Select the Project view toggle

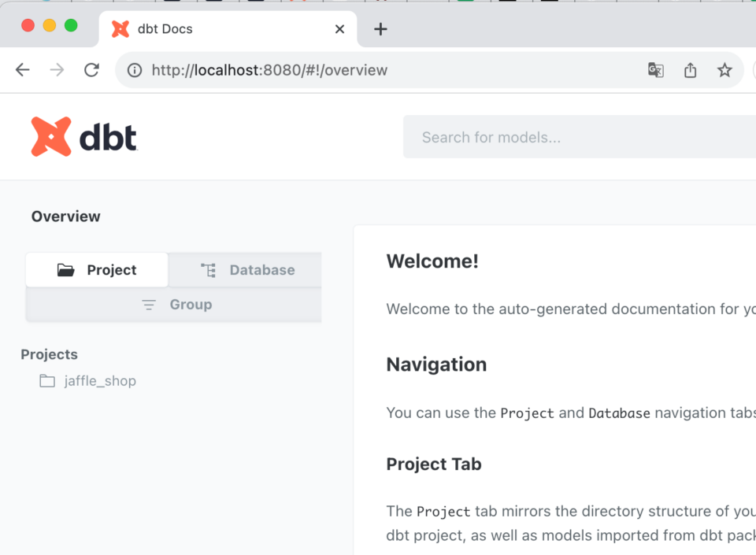97,269
